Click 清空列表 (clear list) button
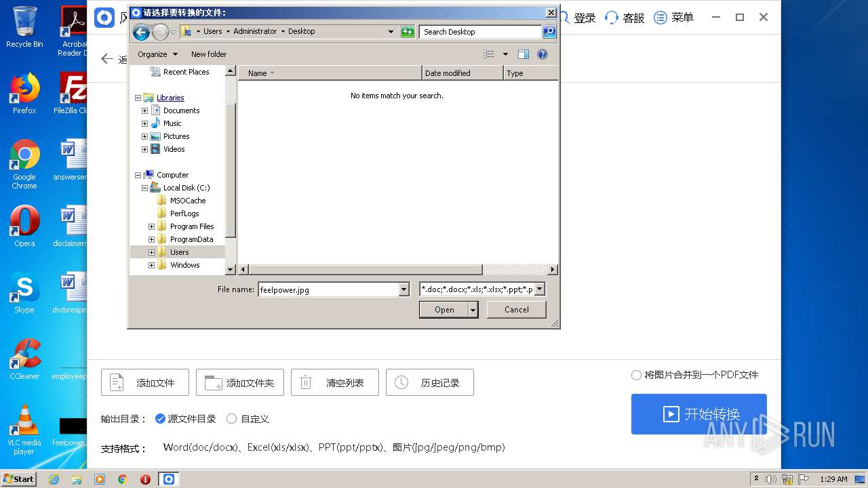The width and height of the screenshot is (868, 488). coord(335,382)
